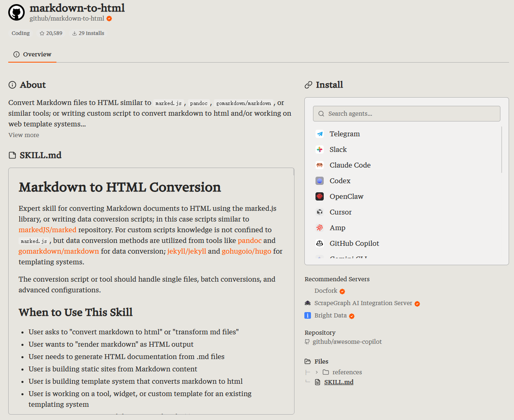This screenshot has width=514, height=420.
Task: Click the Slack logo icon
Action: tap(320, 149)
